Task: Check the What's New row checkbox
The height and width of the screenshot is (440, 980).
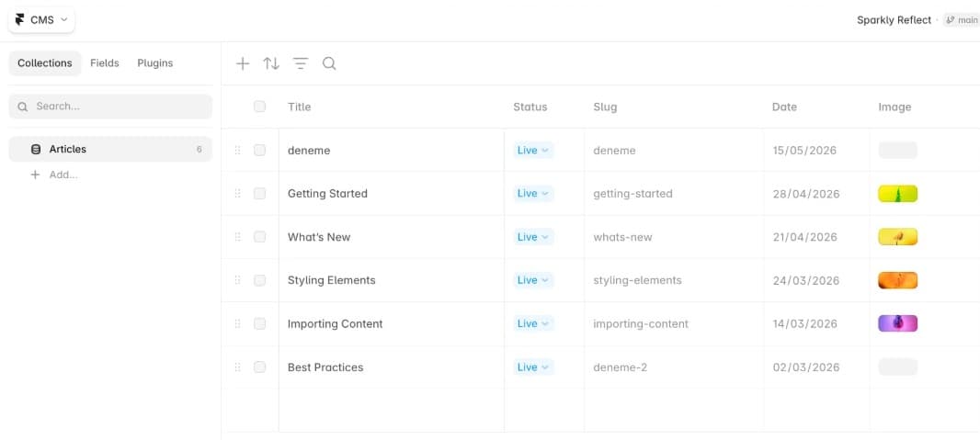Action: click(259, 237)
